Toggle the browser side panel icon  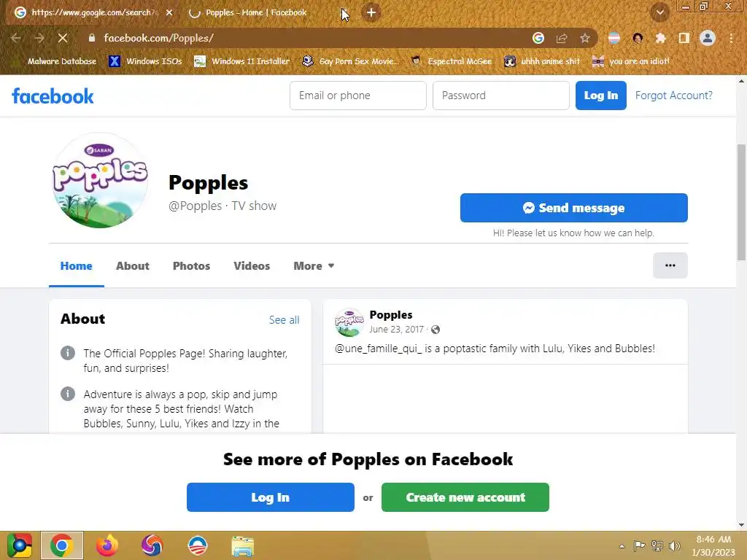(684, 38)
